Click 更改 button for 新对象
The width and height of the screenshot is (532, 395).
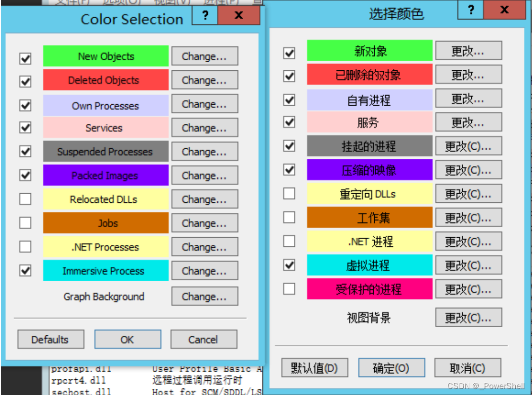[x=469, y=51]
